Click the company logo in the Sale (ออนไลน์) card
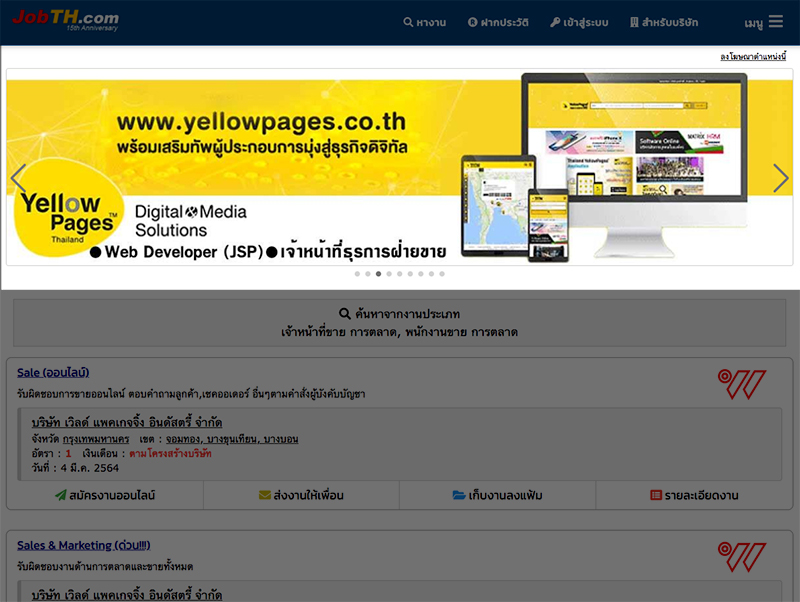 742,384
